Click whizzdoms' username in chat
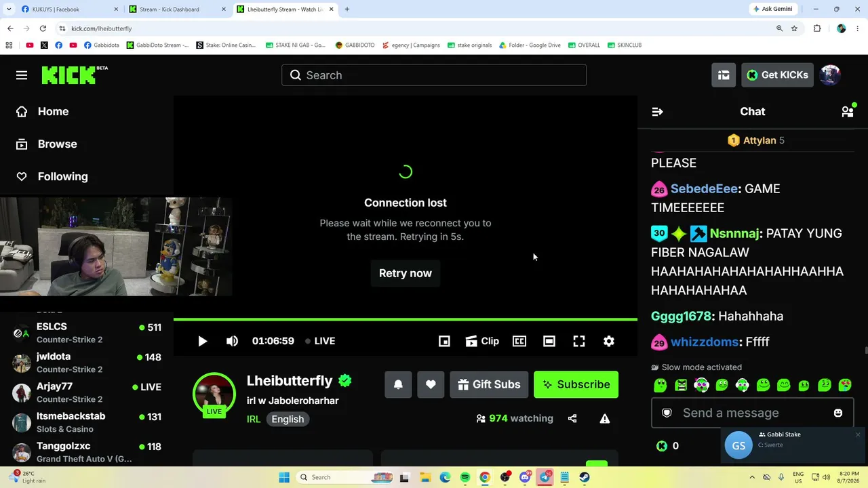Image resolution: width=868 pixels, height=488 pixels. point(703,342)
